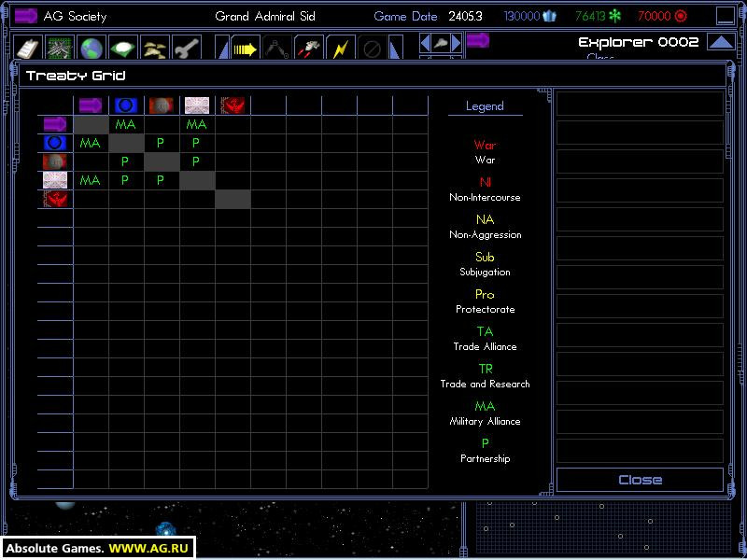Click the blue planet on the star map
The image size is (747, 560).
tap(166, 530)
